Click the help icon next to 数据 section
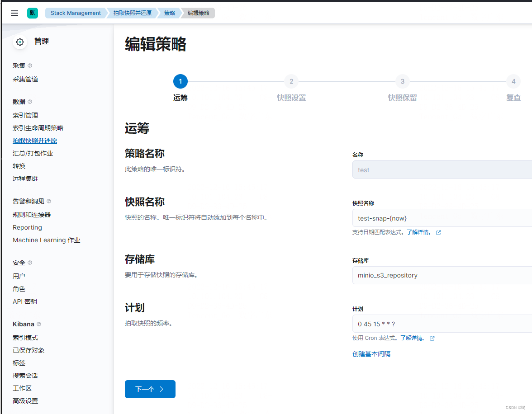This screenshot has width=532, height=414. pos(30,101)
